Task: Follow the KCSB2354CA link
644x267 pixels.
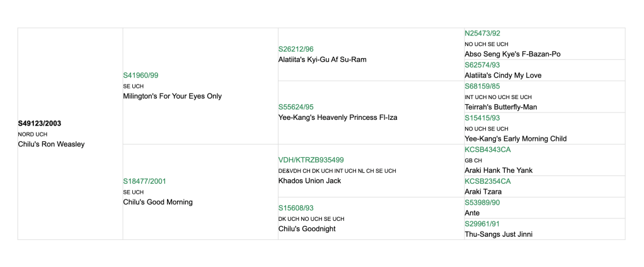Action: (x=487, y=181)
